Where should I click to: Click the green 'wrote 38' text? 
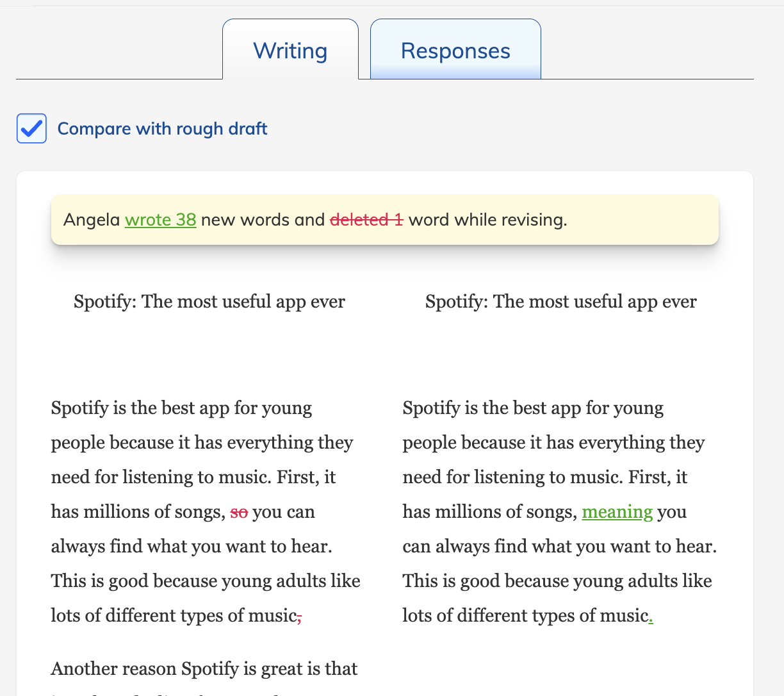point(160,220)
